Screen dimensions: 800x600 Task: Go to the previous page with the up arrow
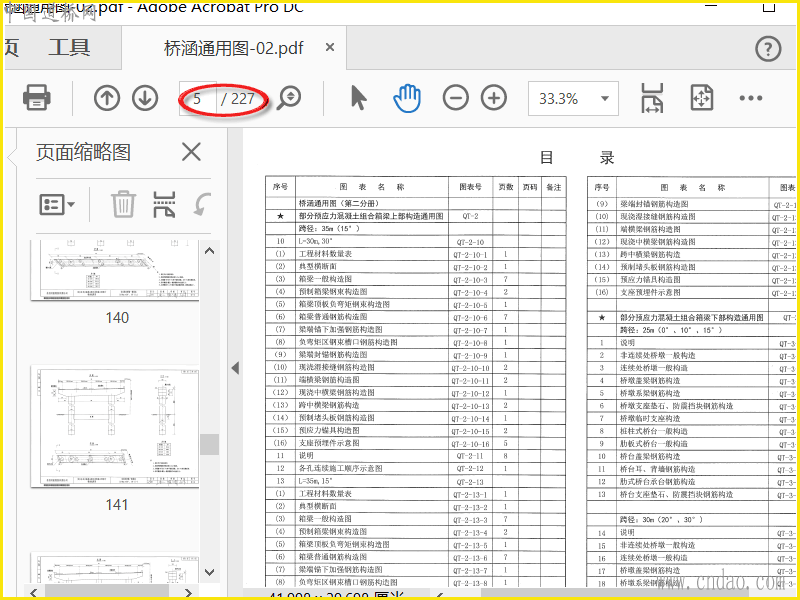click(107, 97)
